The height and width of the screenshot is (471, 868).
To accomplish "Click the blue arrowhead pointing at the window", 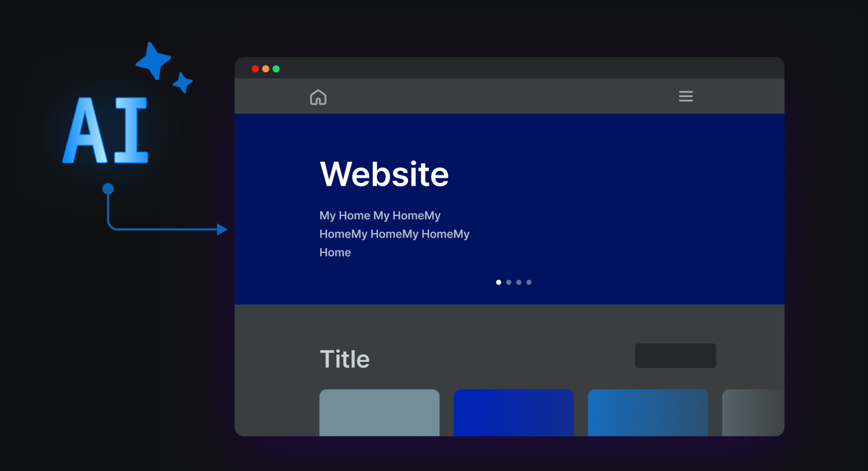I will (222, 230).
